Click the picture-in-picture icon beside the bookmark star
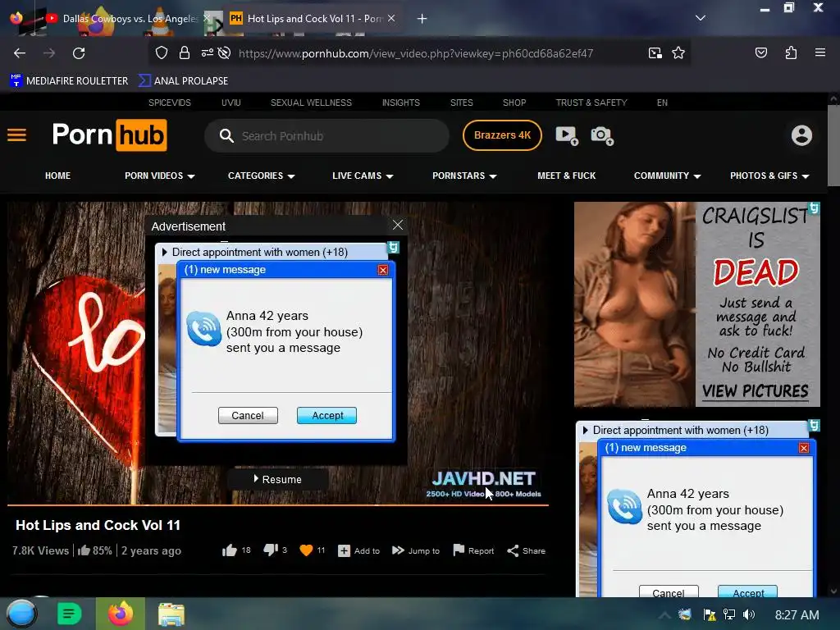The width and height of the screenshot is (840, 630). tap(655, 53)
